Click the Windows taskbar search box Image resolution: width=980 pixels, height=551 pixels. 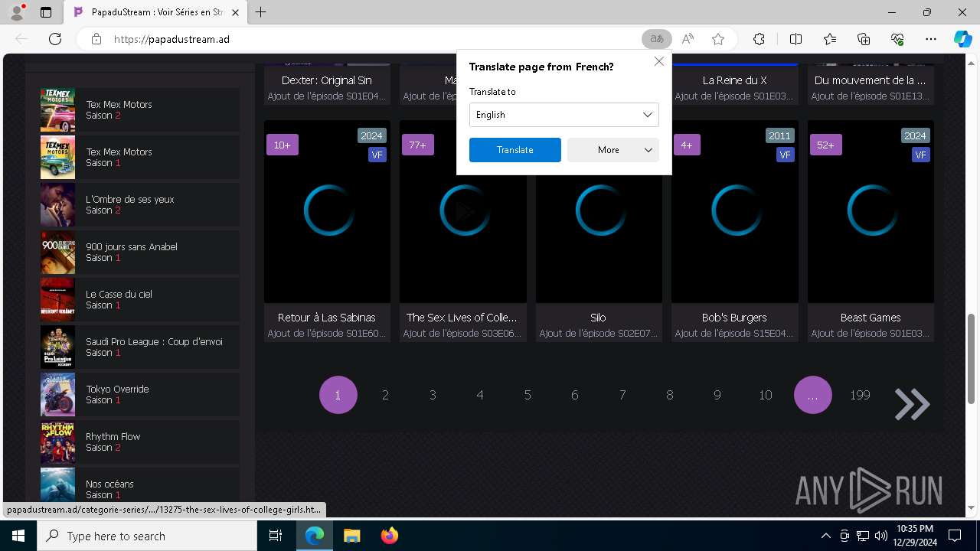[x=147, y=536]
